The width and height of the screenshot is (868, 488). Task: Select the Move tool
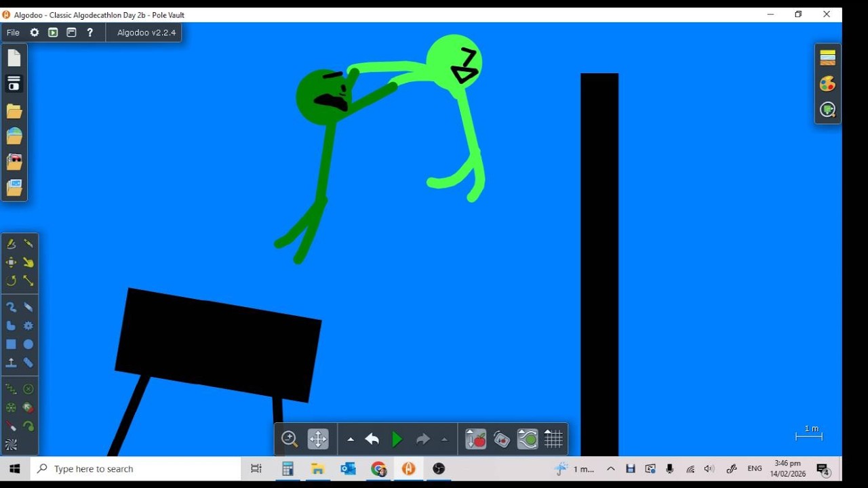[x=11, y=262]
